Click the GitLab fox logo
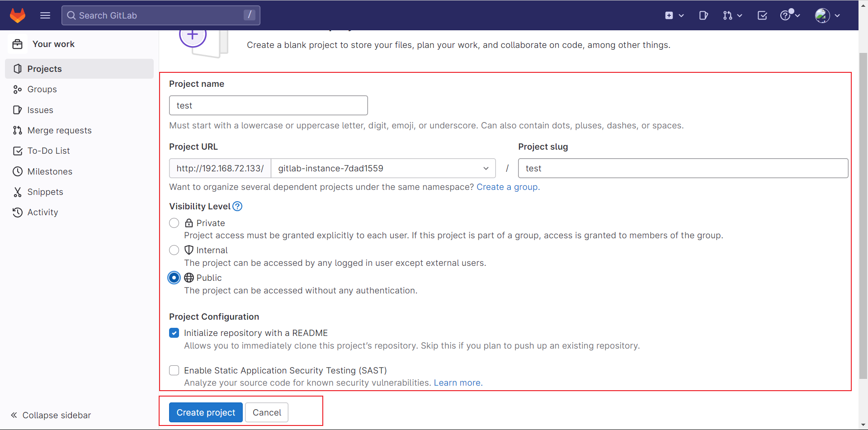Viewport: 868px width, 430px height. coord(18,15)
